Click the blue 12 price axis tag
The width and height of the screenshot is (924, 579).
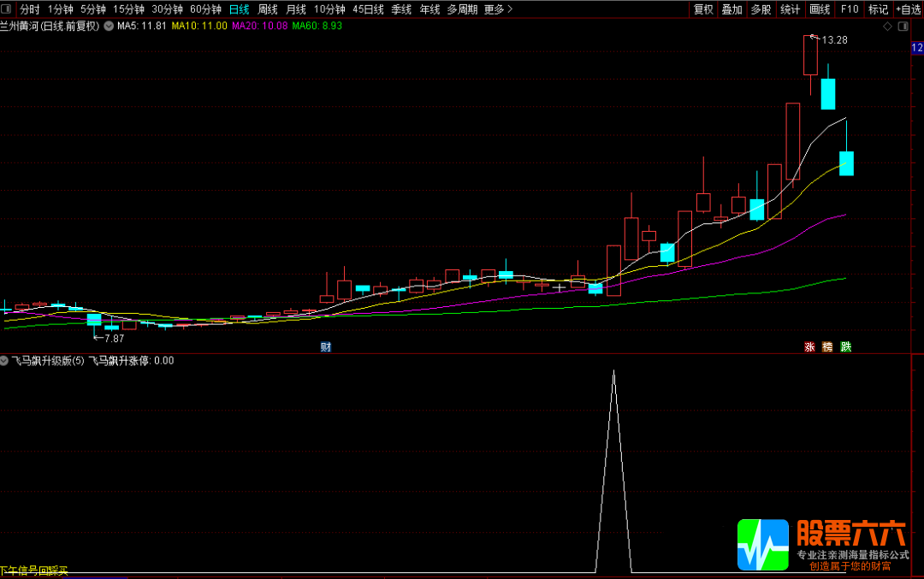point(917,48)
